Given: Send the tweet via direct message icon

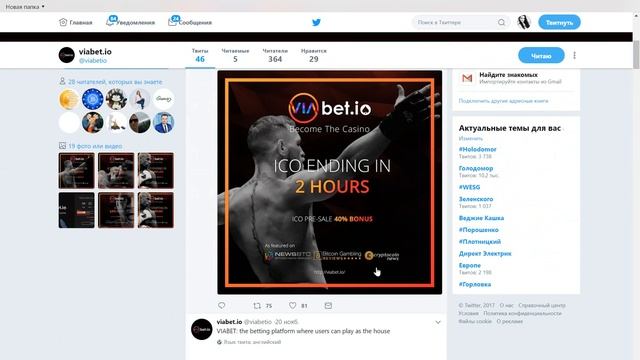Looking at the screenshot, I should (x=328, y=305).
